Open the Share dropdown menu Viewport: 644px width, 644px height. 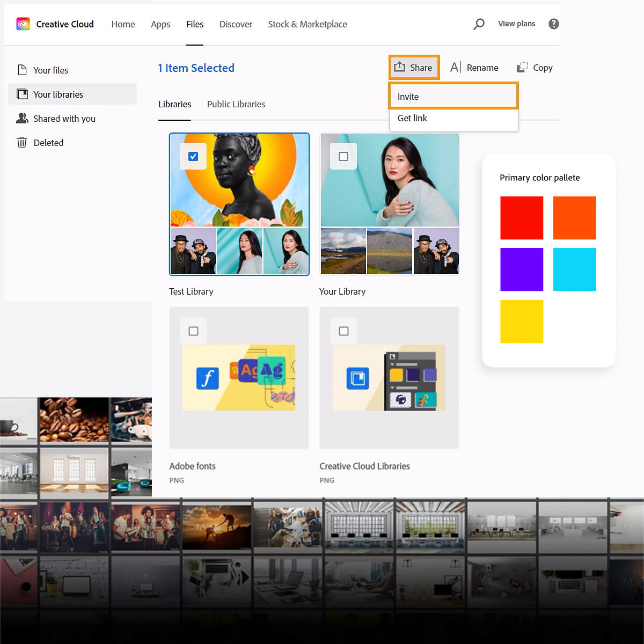(x=414, y=67)
